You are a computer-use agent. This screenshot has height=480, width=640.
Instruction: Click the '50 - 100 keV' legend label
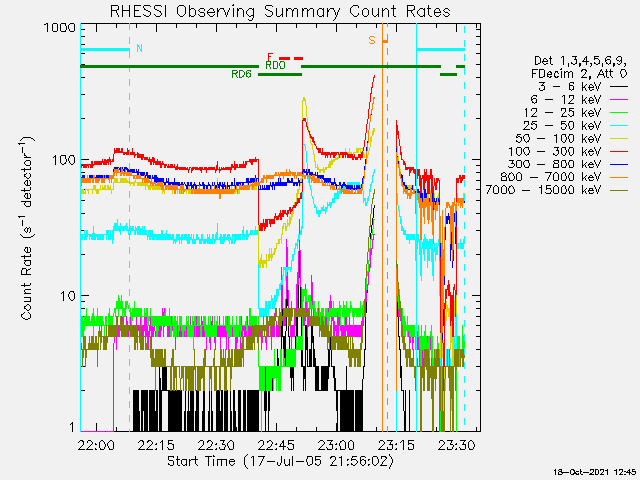(x=558, y=138)
